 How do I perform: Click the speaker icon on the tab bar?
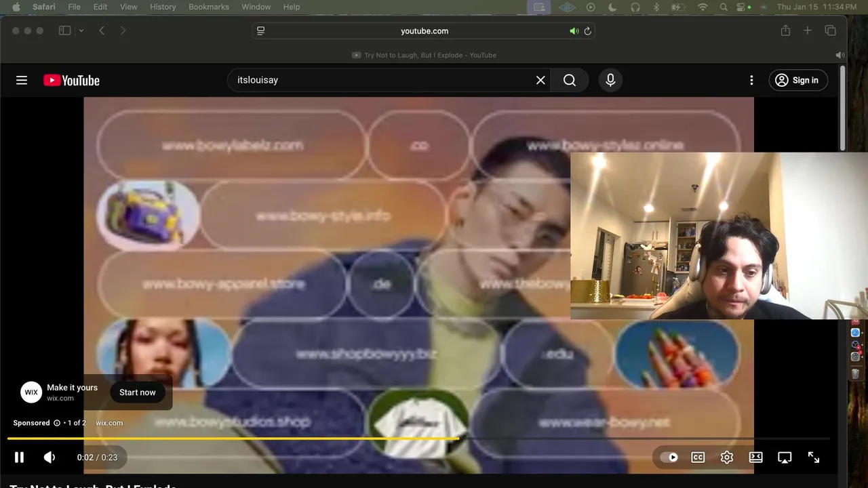point(840,55)
